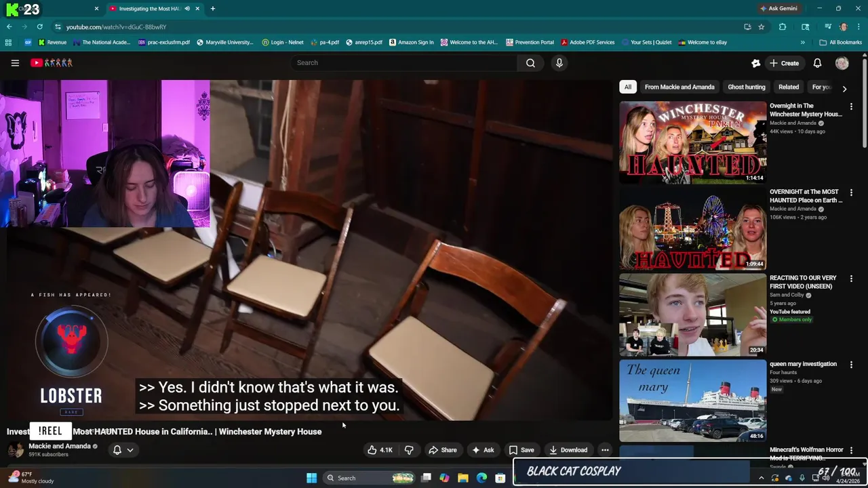This screenshot has height=488, width=868.
Task: Click the browser address bar URL
Action: coord(116,27)
